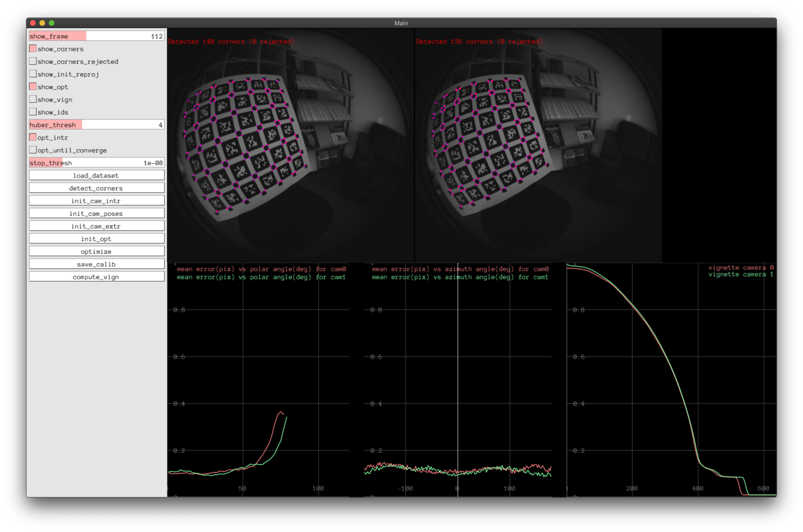Click init_cam_extr button

click(x=97, y=226)
